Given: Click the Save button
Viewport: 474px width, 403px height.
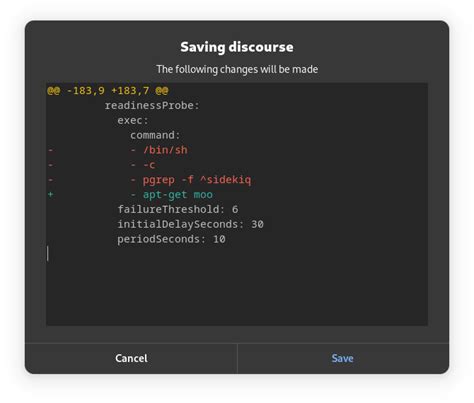Looking at the screenshot, I should coord(343,358).
